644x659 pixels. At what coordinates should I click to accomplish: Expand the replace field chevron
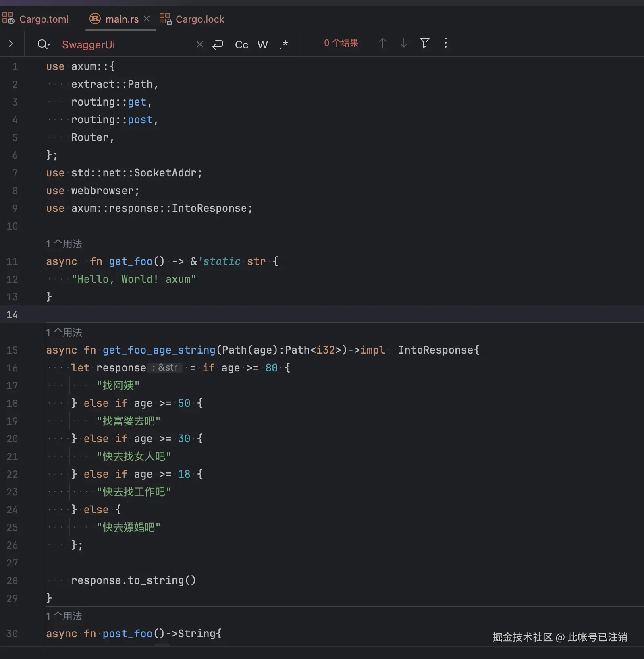[x=11, y=44]
